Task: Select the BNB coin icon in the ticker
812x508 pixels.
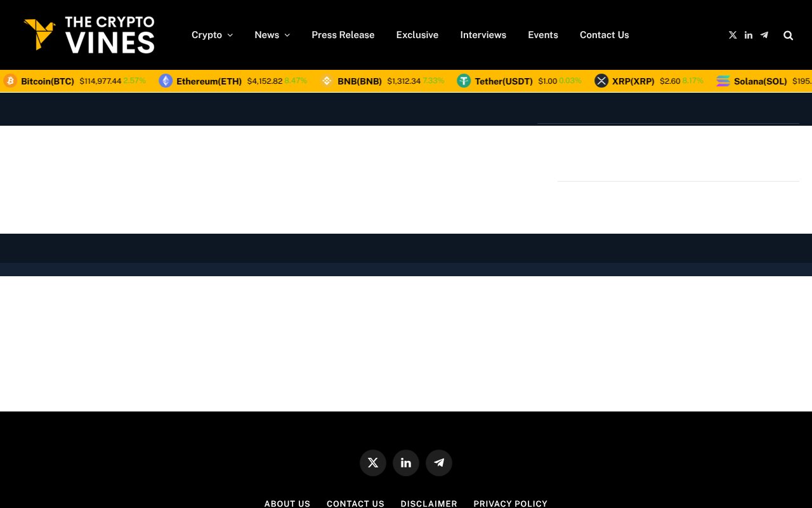Action: click(327, 81)
